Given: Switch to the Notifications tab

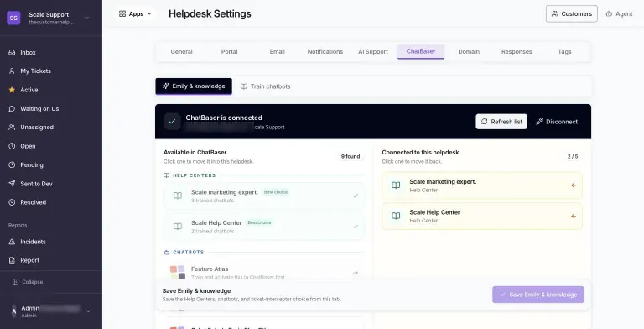Looking at the screenshot, I should (x=325, y=51).
